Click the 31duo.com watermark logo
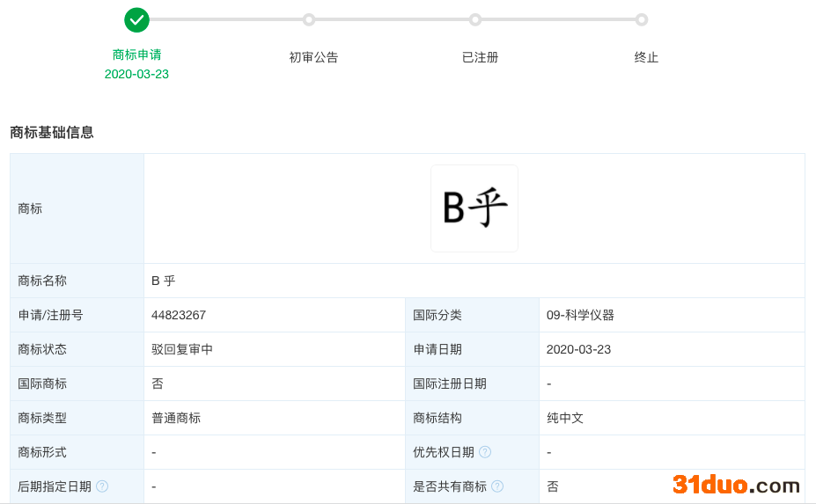 [736, 485]
